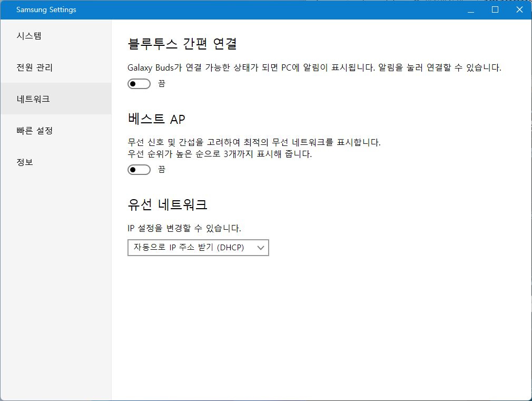Open 빠른 설정 from the sidebar
The height and width of the screenshot is (401, 532).
click(x=34, y=131)
